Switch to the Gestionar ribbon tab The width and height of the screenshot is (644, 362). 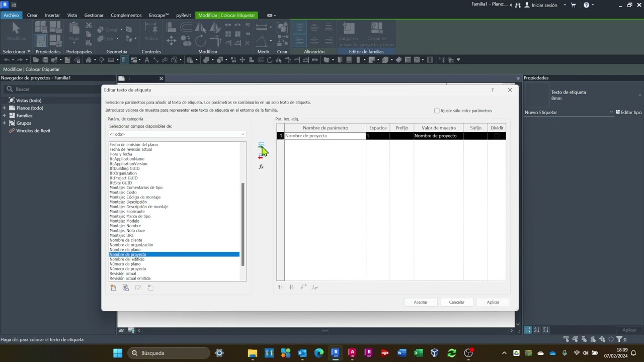[94, 15]
